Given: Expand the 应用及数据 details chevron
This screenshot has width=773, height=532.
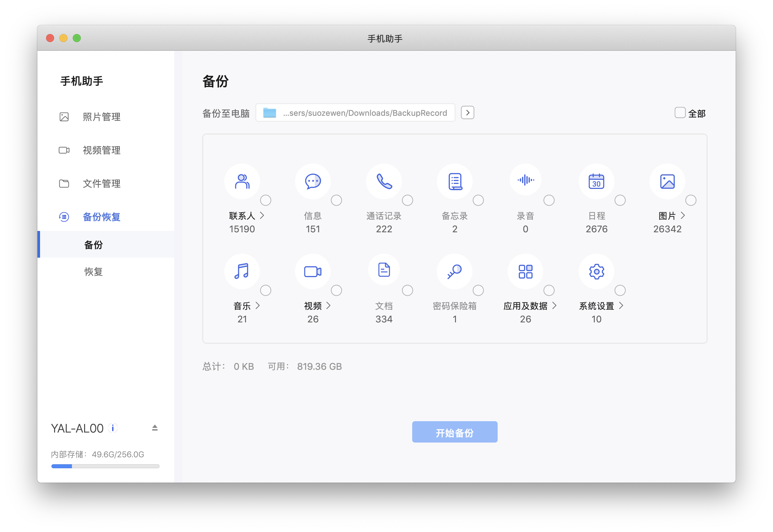Looking at the screenshot, I should tap(555, 306).
